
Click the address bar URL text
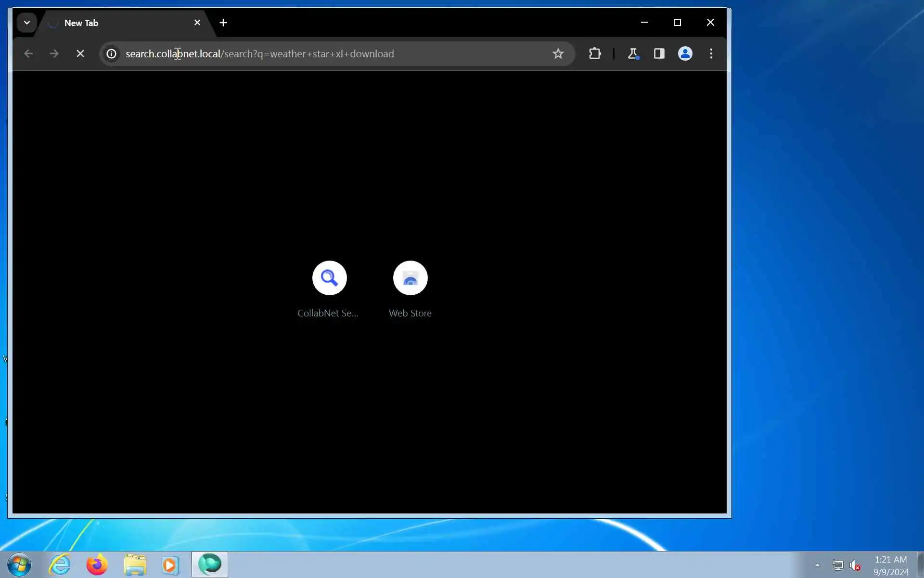click(260, 54)
